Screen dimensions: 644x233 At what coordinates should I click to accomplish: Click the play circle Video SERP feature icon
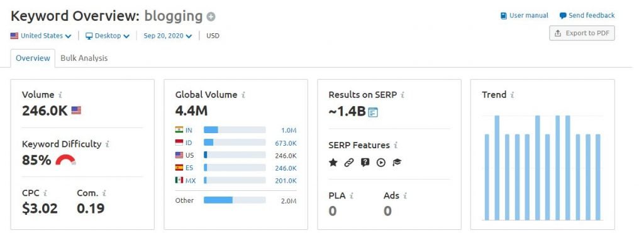380,163
